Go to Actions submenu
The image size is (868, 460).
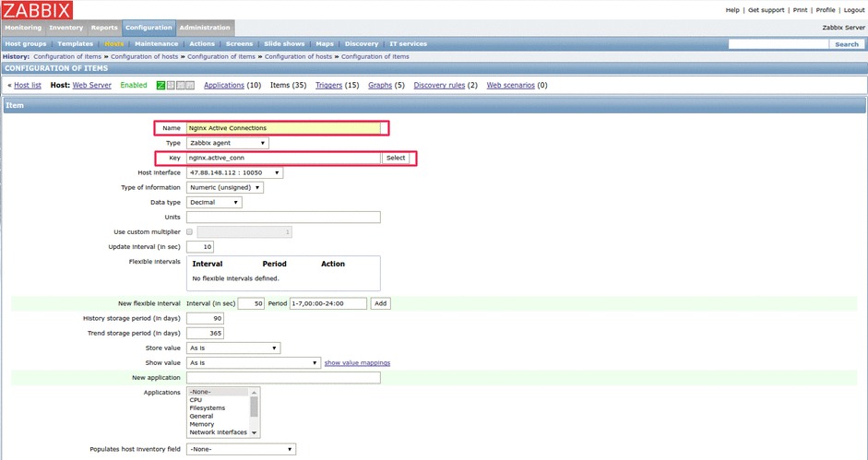(x=202, y=43)
